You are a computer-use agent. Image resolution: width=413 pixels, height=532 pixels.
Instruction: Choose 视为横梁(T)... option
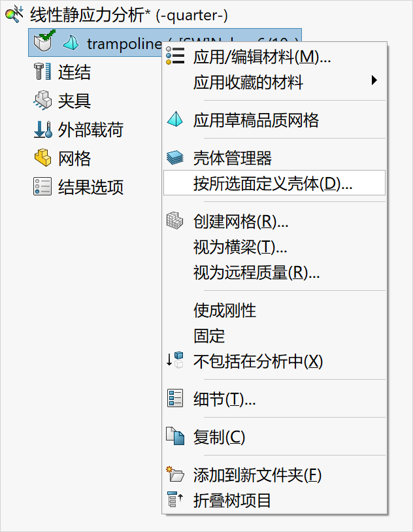[240, 247]
